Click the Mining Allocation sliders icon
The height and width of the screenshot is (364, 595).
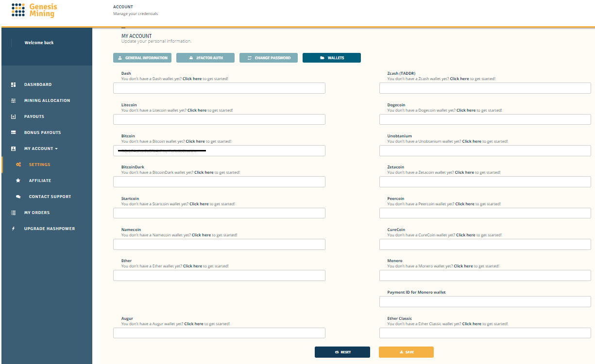click(x=14, y=100)
